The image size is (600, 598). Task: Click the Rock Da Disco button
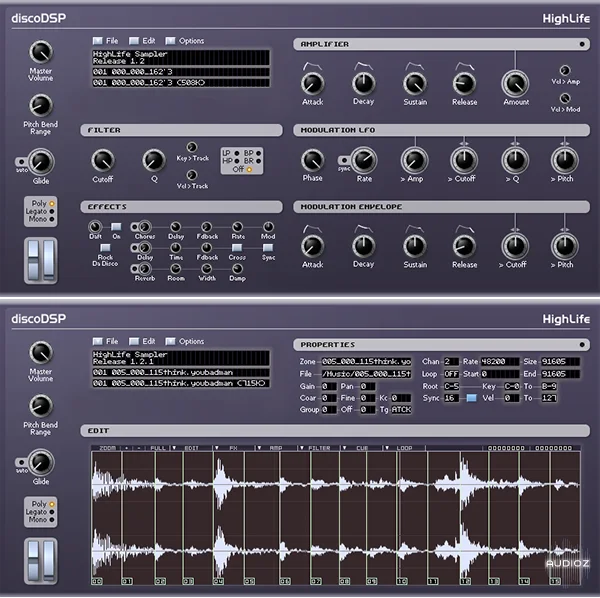105,248
